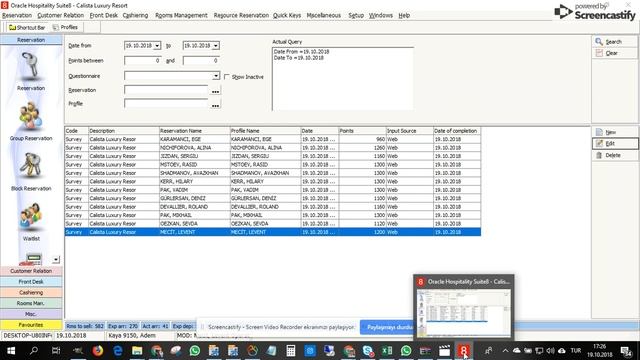This screenshot has height=360, width=640.
Task: Open the Customer Relation menu
Action: pos(60,15)
